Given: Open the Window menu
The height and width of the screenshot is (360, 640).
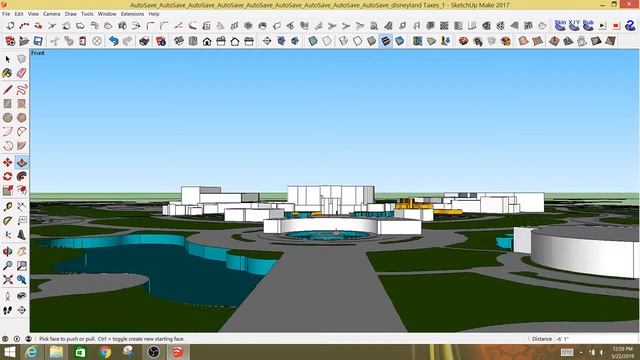Looking at the screenshot, I should pyautogui.click(x=107, y=14).
